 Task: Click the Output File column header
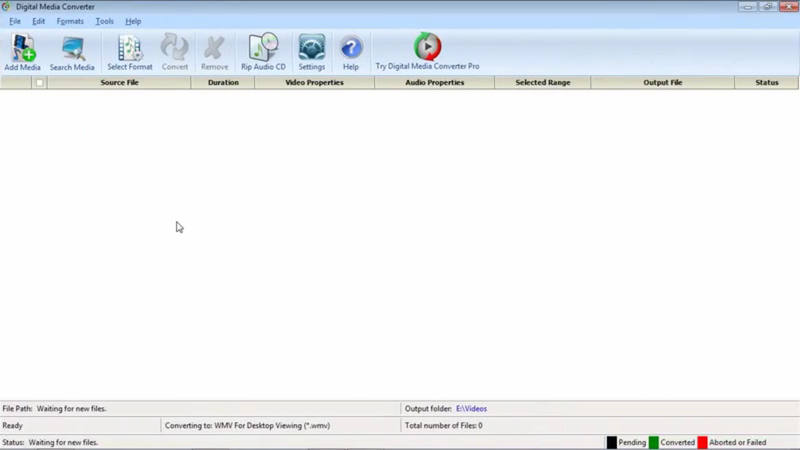663,83
